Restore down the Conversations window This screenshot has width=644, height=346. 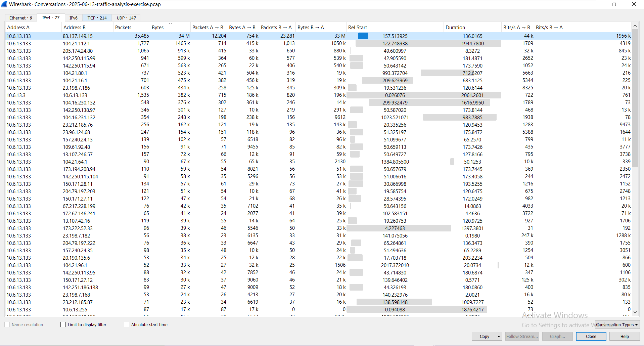(614, 4)
